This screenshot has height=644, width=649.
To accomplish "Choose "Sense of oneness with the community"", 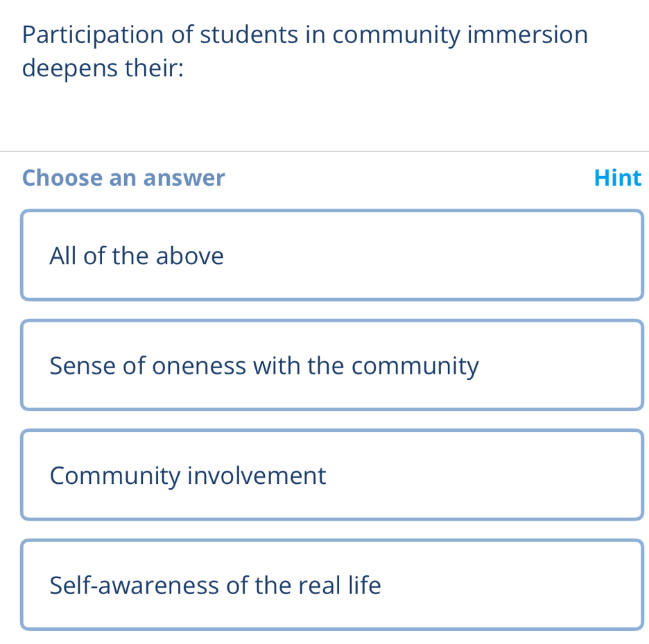I will (x=331, y=365).
